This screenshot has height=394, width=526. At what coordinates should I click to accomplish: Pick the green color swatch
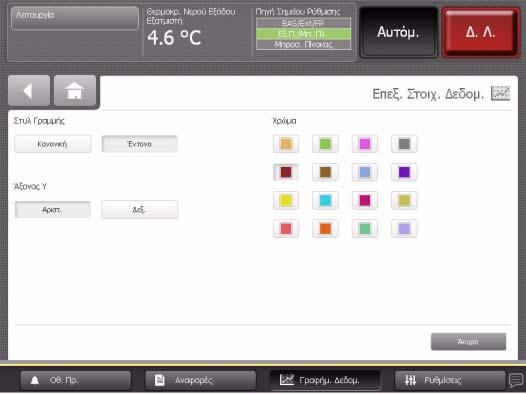click(x=325, y=144)
